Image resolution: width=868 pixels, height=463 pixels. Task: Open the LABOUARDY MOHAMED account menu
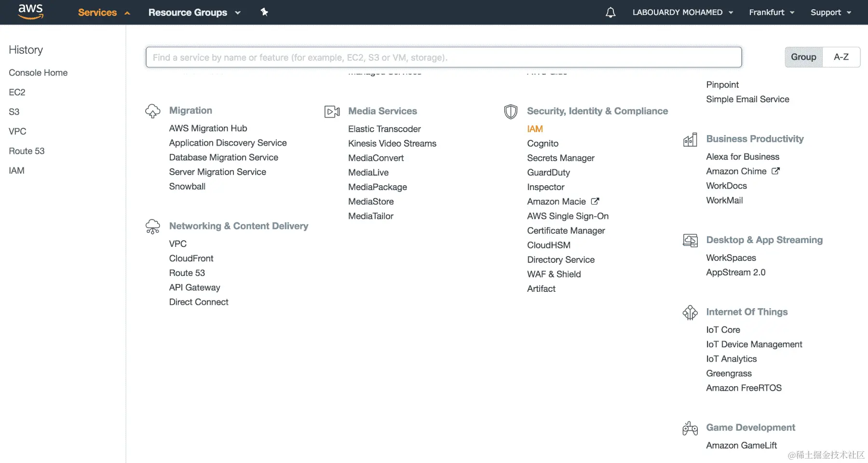683,13
